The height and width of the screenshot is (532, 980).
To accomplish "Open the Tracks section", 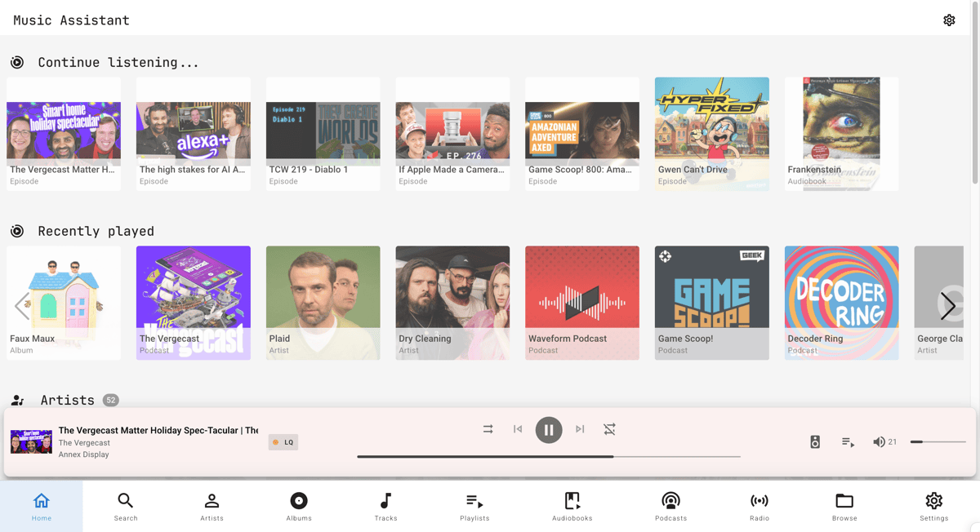I will (385, 506).
